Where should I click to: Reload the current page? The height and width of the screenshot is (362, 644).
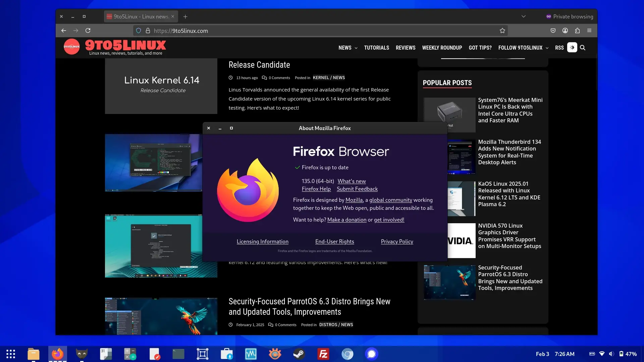coord(88,31)
